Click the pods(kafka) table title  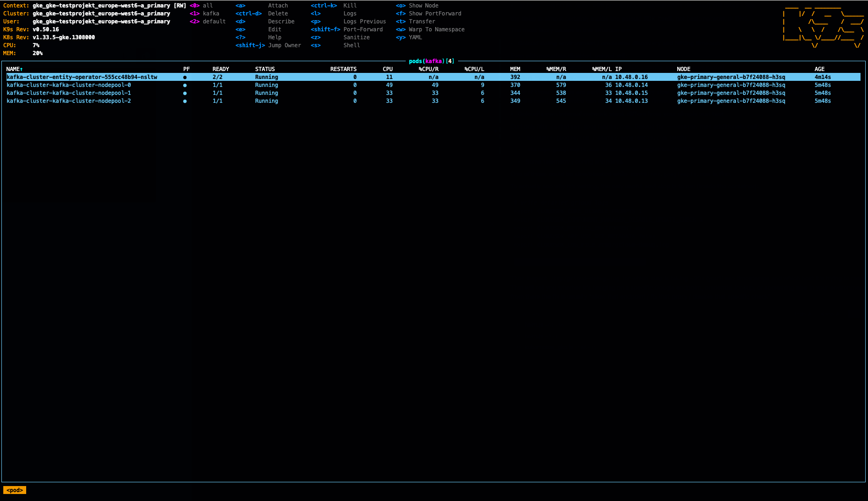pyautogui.click(x=431, y=61)
